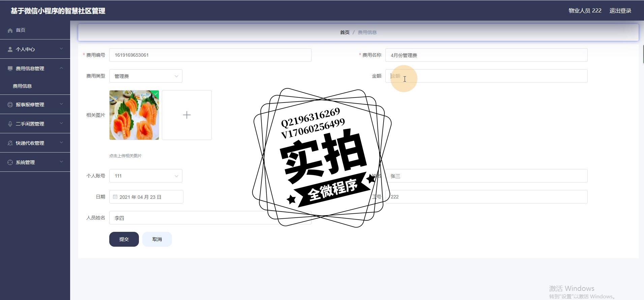Click the icon beside 快递代收管理

[x=10, y=143]
